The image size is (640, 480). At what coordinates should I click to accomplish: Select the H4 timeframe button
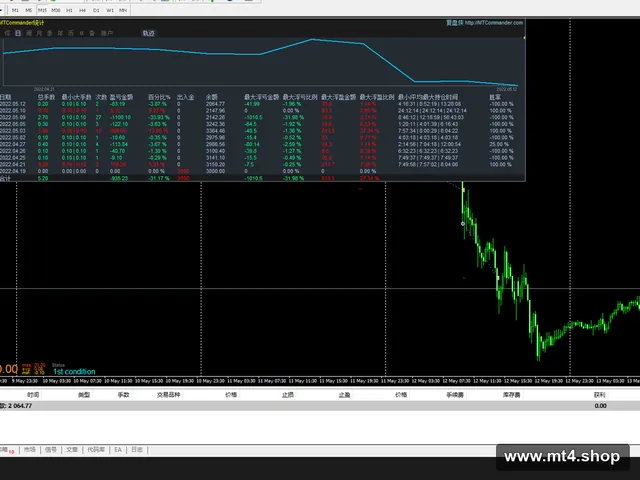(82, 10)
